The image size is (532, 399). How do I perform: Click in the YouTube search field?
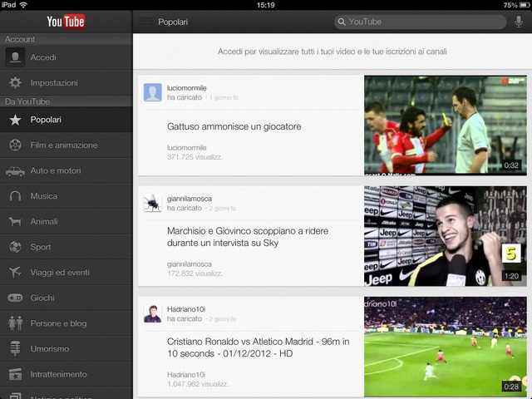click(x=420, y=22)
